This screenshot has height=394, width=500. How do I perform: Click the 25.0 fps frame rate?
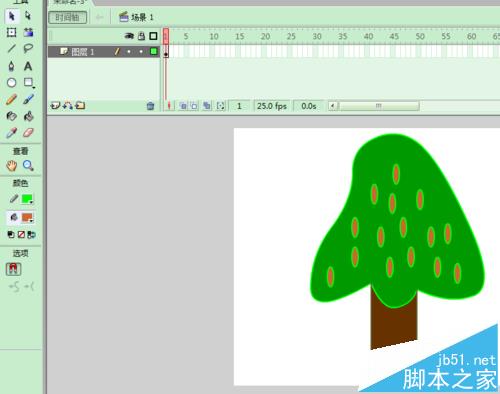tap(272, 106)
